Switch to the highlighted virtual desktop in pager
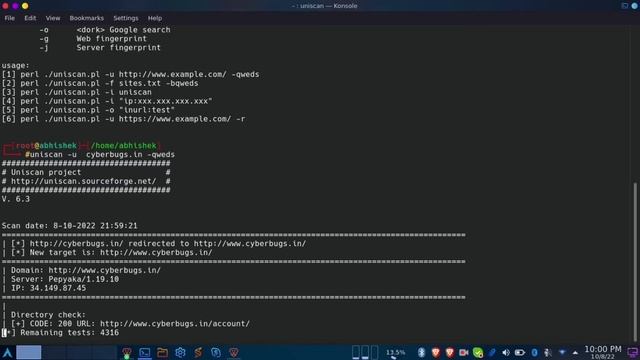640x360 pixels. coord(29,352)
